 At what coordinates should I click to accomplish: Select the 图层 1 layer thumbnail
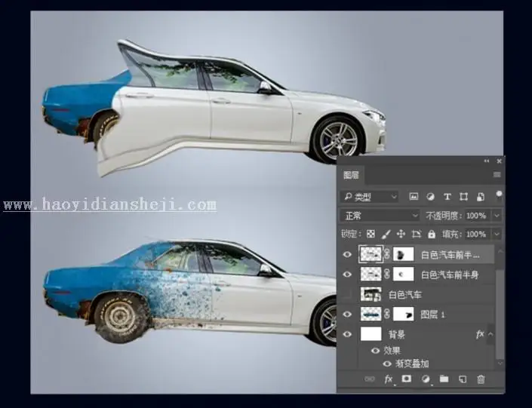pyautogui.click(x=371, y=314)
